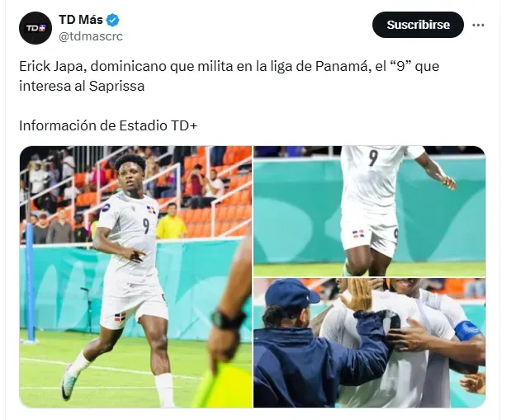Open top-right photo showing jersey number 9
Screen dimensions: 516x420
(370, 210)
